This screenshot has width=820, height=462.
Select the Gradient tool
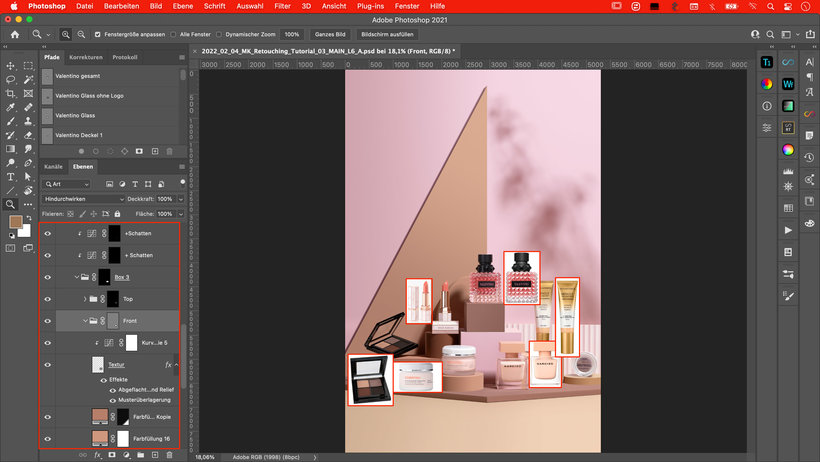click(x=10, y=149)
